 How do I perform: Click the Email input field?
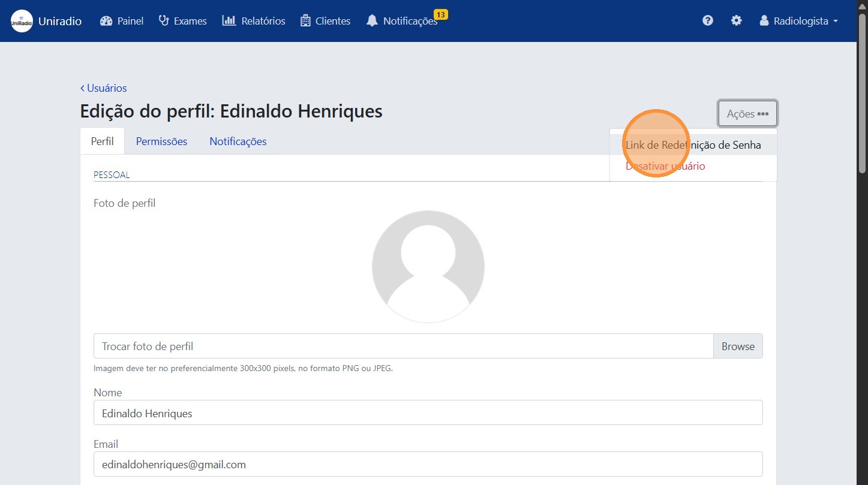coord(428,464)
